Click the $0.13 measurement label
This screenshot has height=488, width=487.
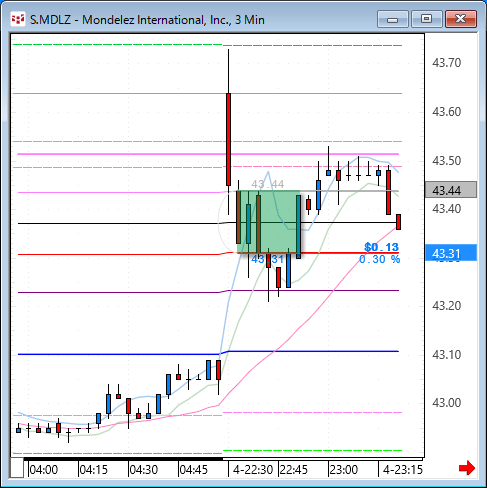(x=381, y=247)
